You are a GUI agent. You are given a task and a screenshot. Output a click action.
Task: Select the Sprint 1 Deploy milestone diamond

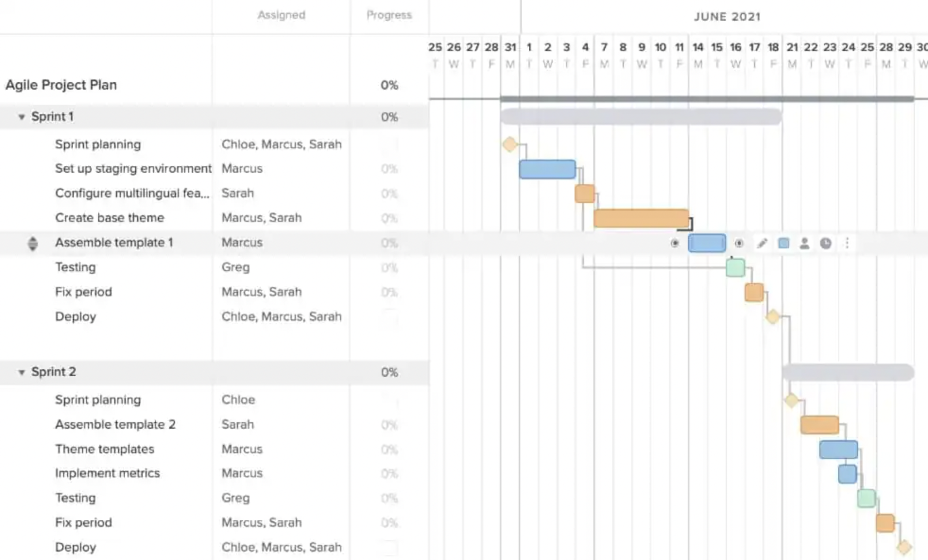coord(773,316)
